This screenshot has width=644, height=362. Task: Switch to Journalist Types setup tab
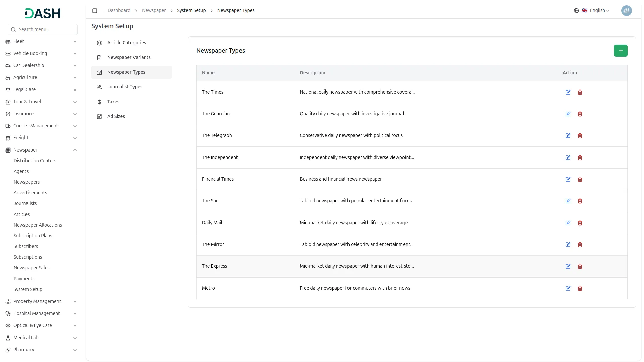(125, 87)
